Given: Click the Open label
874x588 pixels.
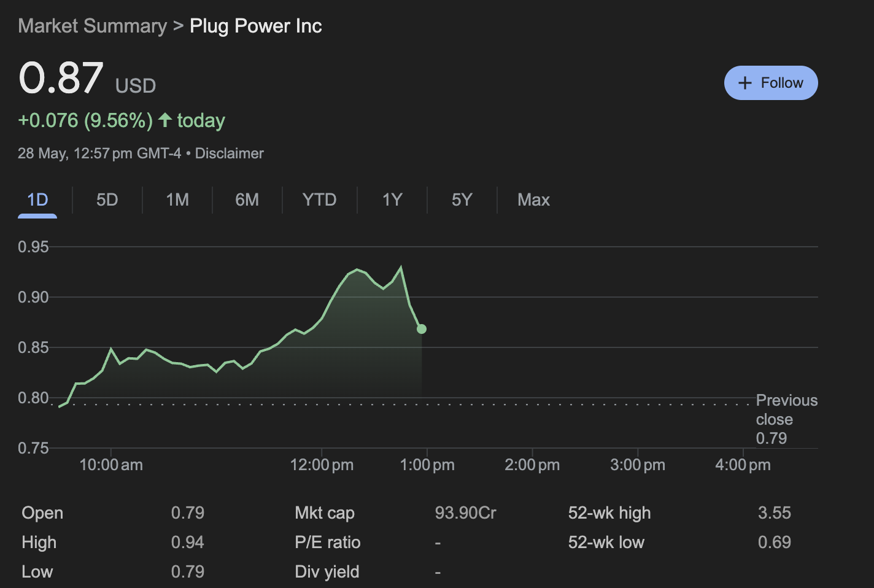Looking at the screenshot, I should click(42, 513).
